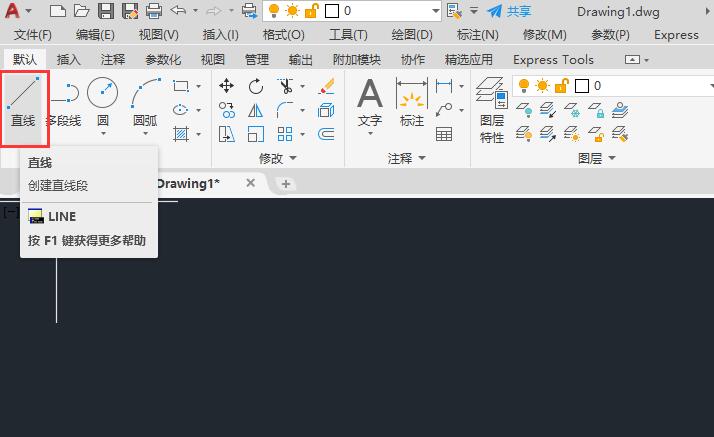Click the linear dimension icon
714x437 pixels.
tap(444, 86)
